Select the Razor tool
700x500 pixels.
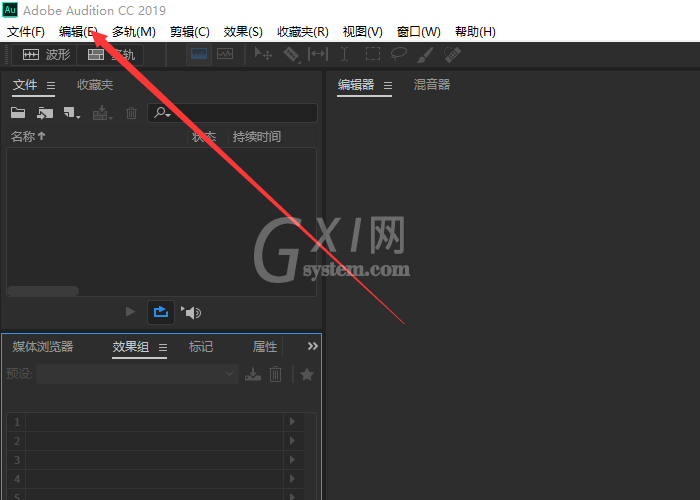coord(292,55)
